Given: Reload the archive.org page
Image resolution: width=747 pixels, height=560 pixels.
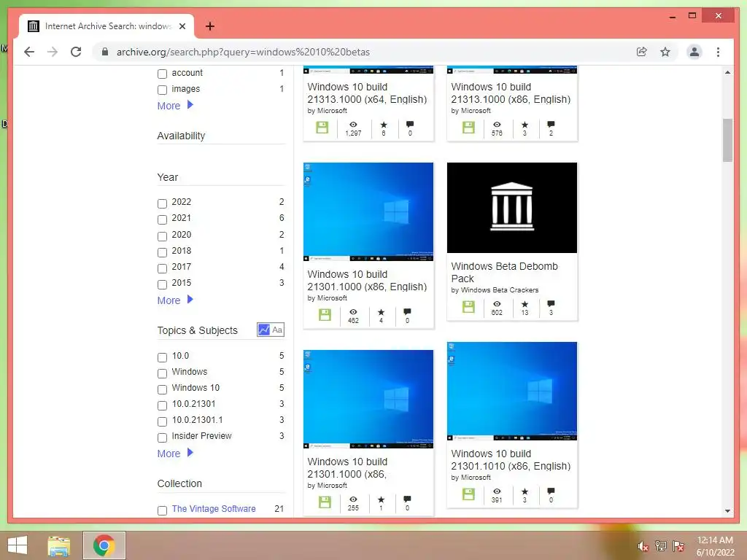Looking at the screenshot, I should pyautogui.click(x=76, y=52).
